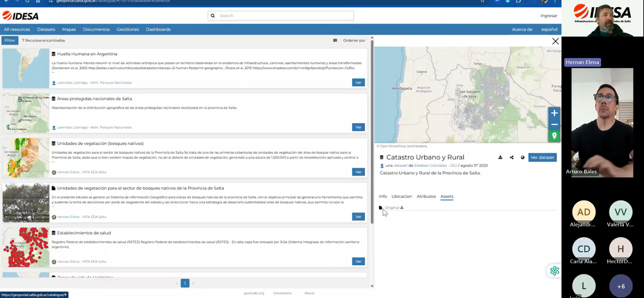The width and height of the screenshot is (644, 298).
Task: Expand the Acerca de menu
Action: point(522,29)
